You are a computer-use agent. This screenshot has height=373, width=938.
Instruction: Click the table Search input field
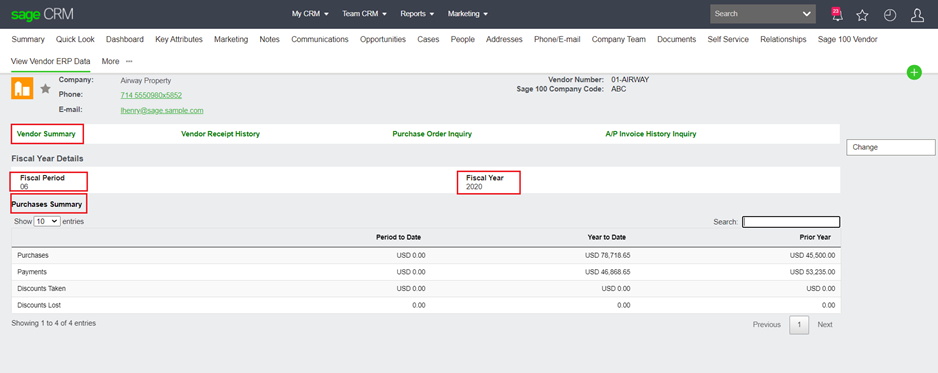tap(791, 222)
